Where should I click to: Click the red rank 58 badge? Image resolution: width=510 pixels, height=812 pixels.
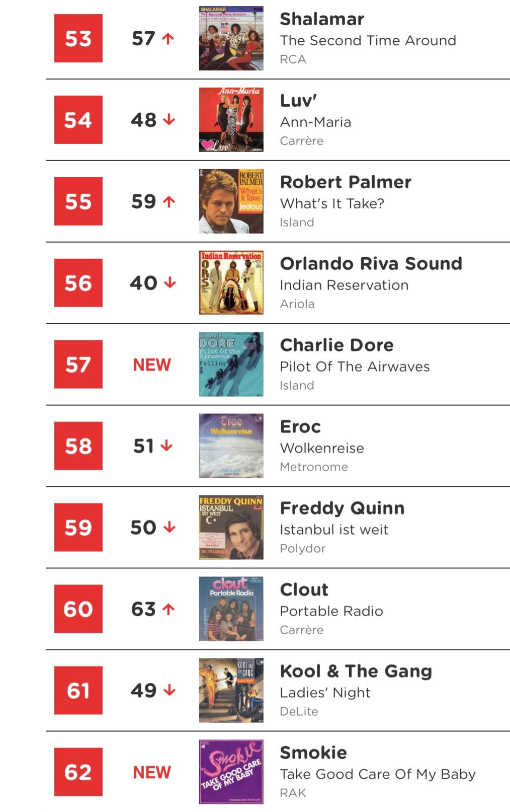78,446
